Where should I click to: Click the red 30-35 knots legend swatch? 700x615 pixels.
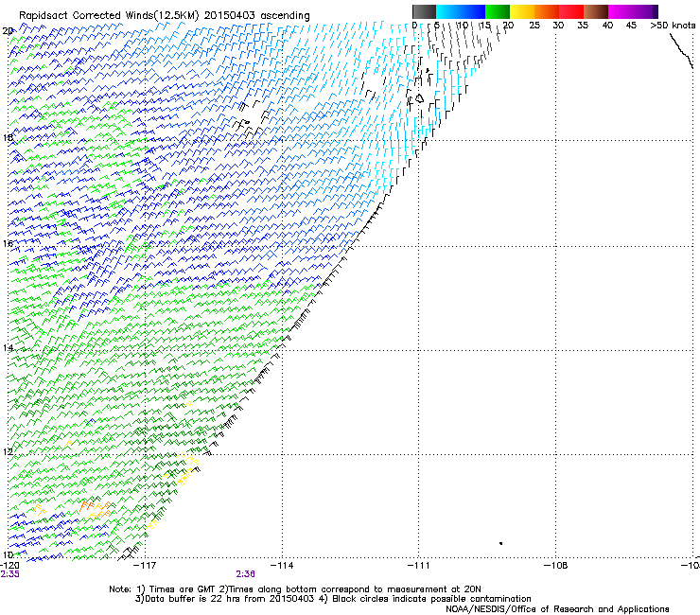[x=571, y=11]
